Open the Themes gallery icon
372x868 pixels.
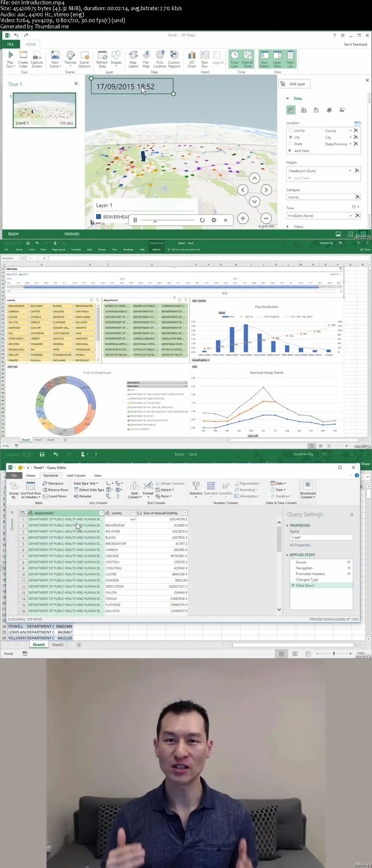pos(70,58)
